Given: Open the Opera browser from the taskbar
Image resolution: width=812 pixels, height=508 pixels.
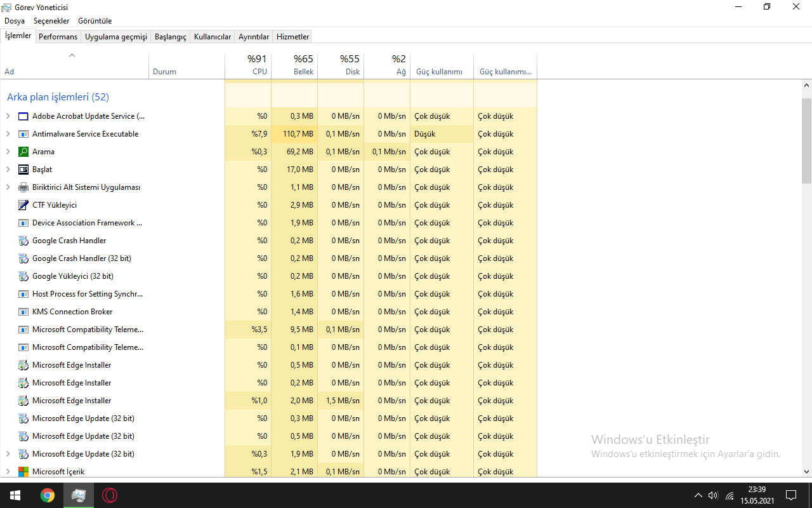Looking at the screenshot, I should click(x=110, y=495).
